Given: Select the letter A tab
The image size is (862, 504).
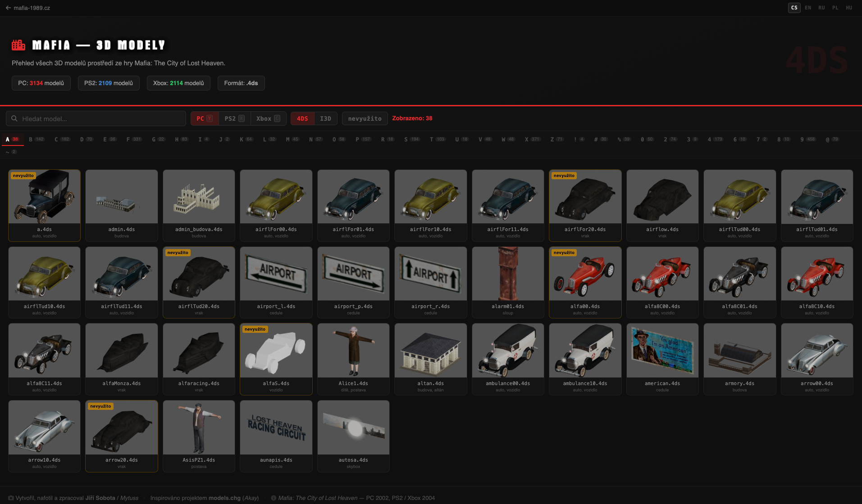Looking at the screenshot, I should tap(12, 139).
